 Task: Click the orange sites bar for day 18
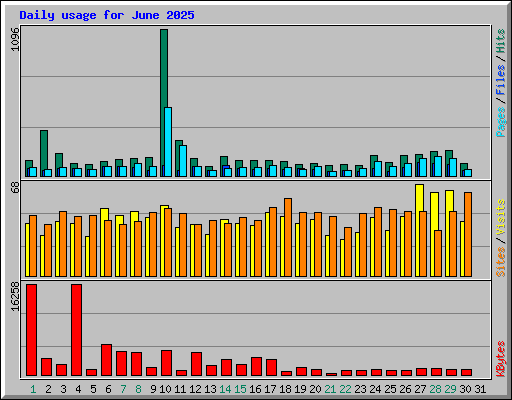tap(288, 237)
